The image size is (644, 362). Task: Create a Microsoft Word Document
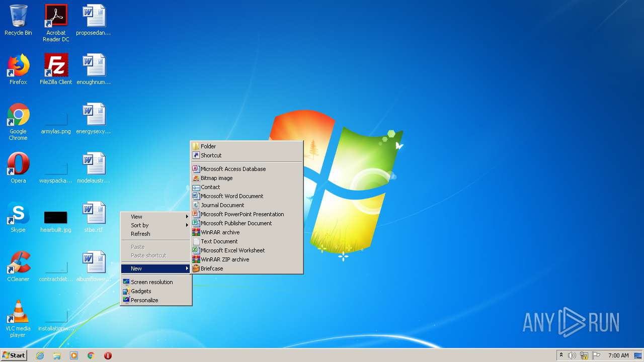point(247,196)
